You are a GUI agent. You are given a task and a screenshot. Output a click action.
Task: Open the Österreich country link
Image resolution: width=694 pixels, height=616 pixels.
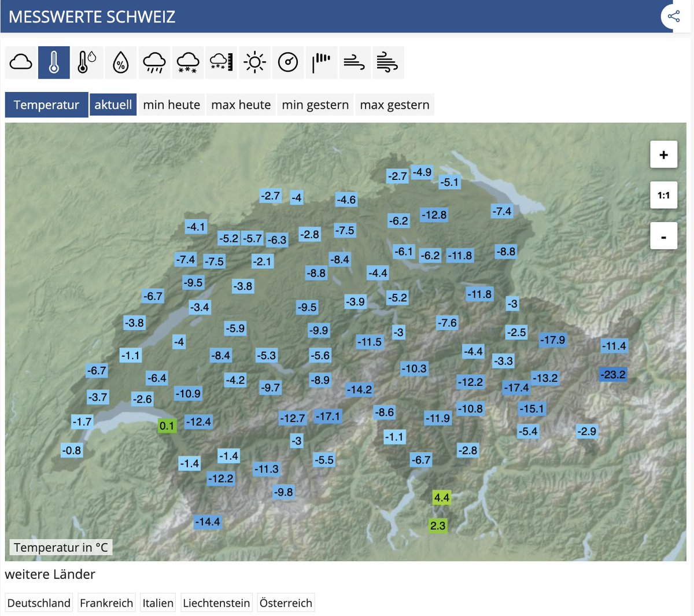[x=286, y=603]
